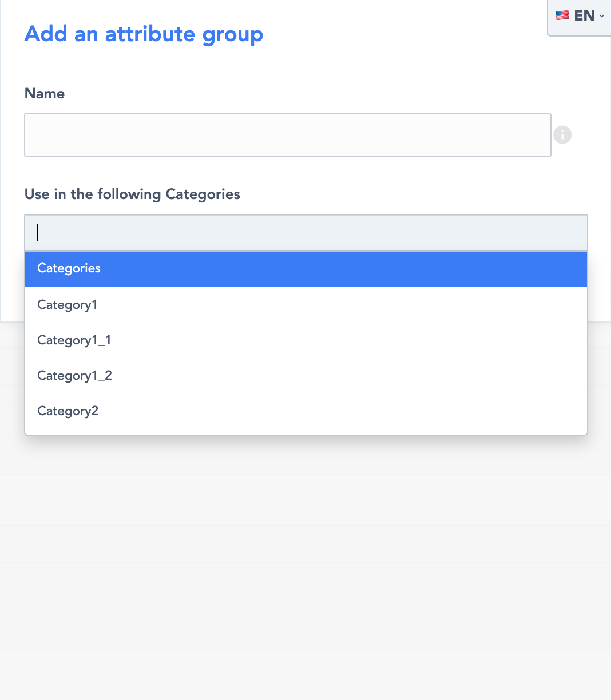Choose the Category2 entry
Viewport: 611px width, 700px height.
point(68,411)
